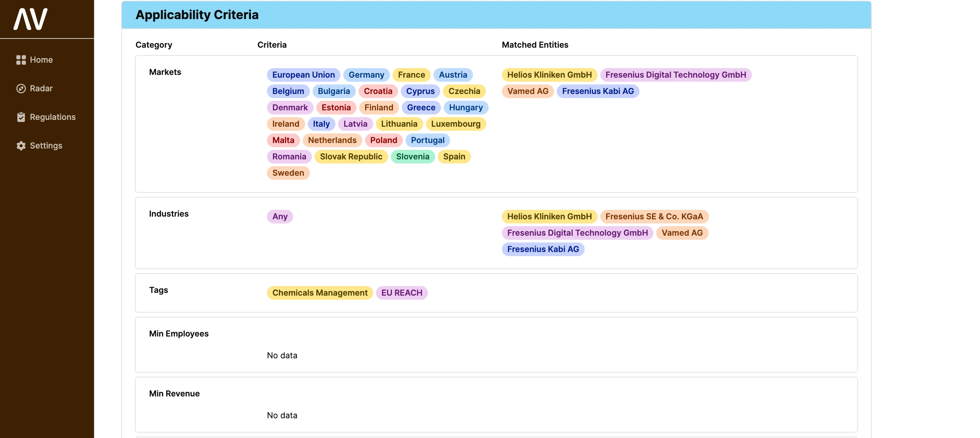Click the AV logo in sidebar
980x438 pixels.
coord(30,19)
